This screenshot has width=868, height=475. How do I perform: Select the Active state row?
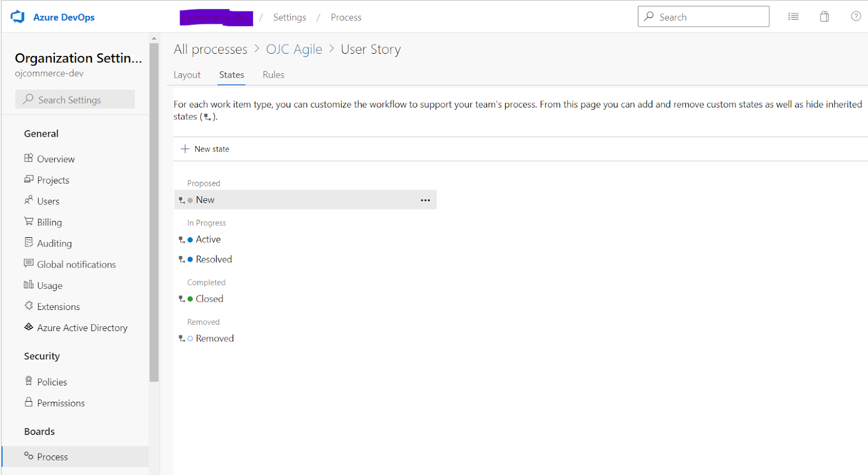[305, 239]
